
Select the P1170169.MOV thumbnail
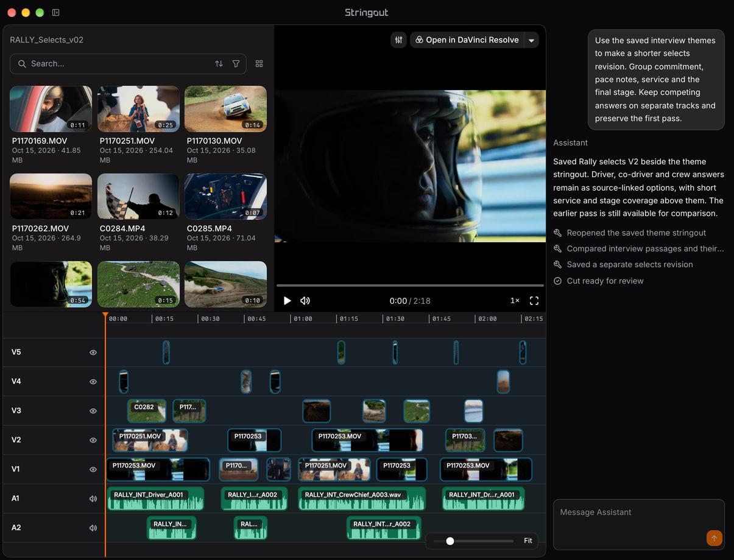51,109
